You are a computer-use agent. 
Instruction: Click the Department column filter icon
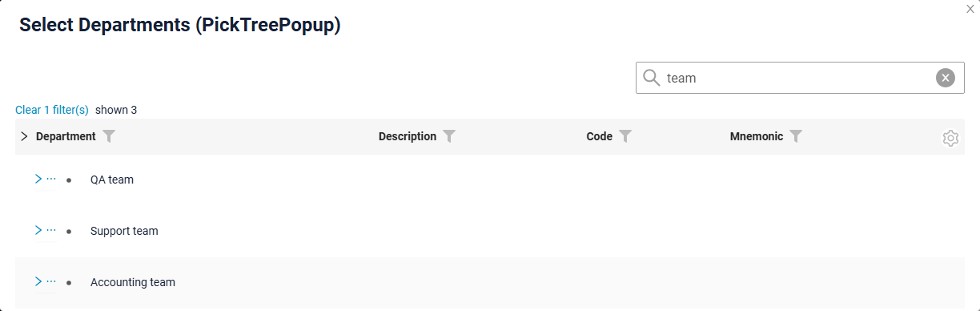(x=109, y=136)
